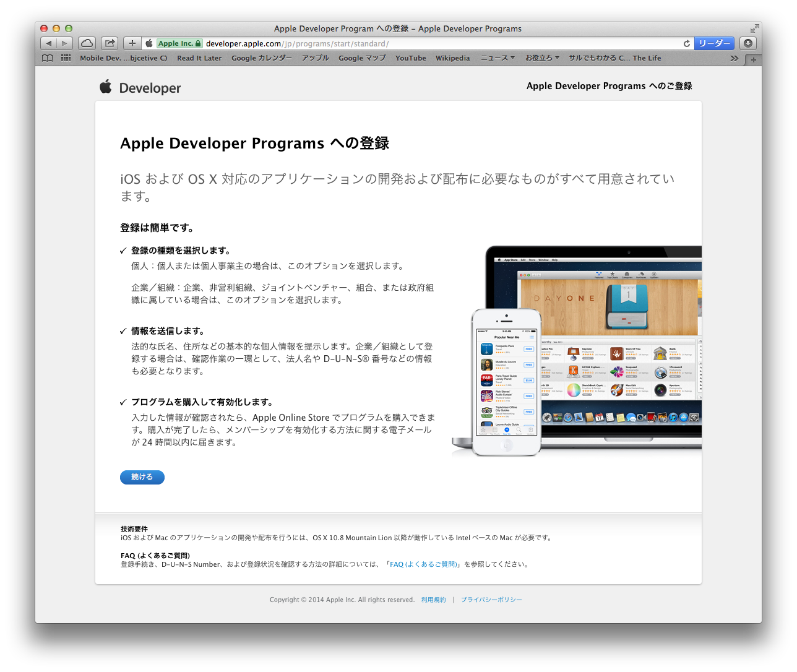797x672 pixels.
Task: Click the Apple Developer logo
Action: click(140, 87)
